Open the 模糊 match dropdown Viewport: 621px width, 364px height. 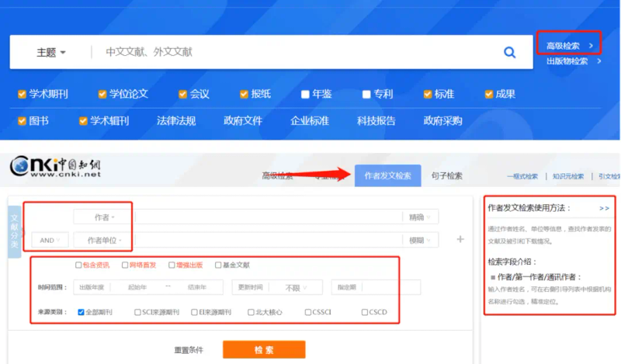(420, 240)
